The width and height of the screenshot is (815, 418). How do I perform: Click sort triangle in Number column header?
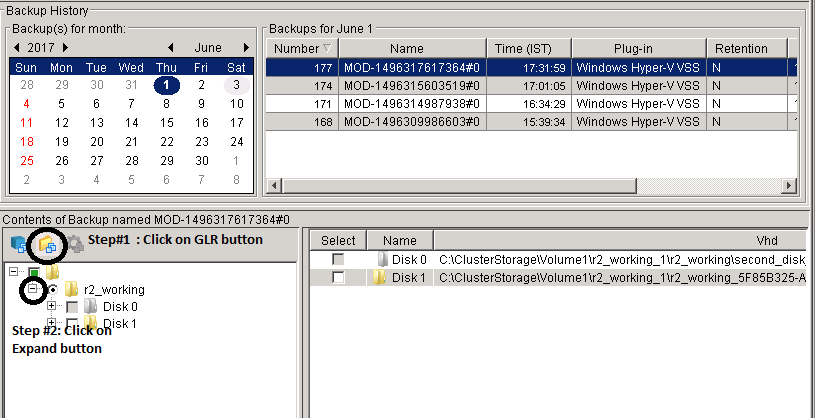(x=327, y=48)
